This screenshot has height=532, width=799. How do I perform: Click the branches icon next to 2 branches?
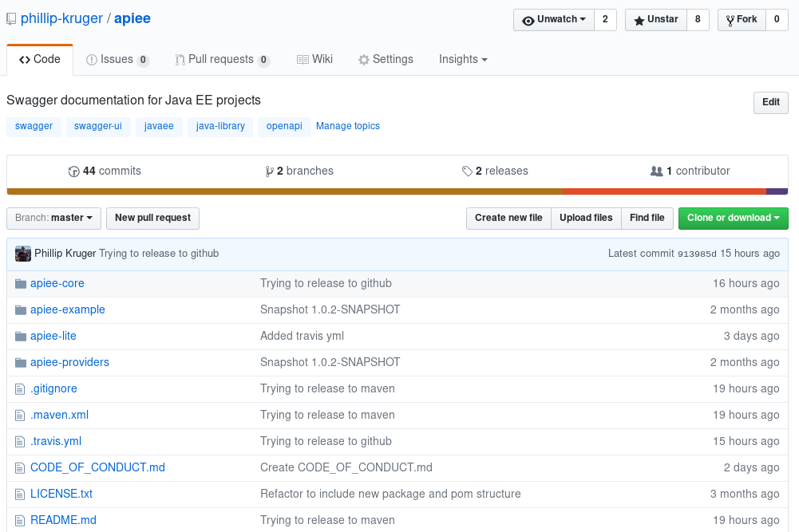click(270, 171)
